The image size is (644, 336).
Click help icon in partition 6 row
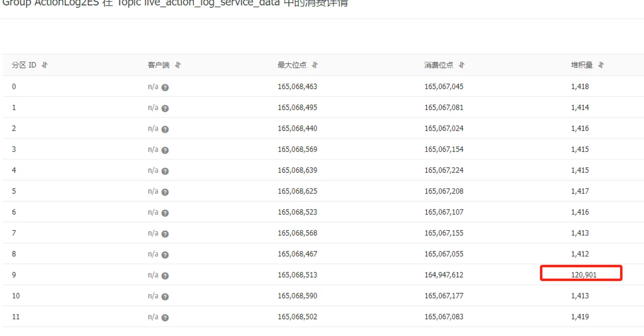(165, 213)
